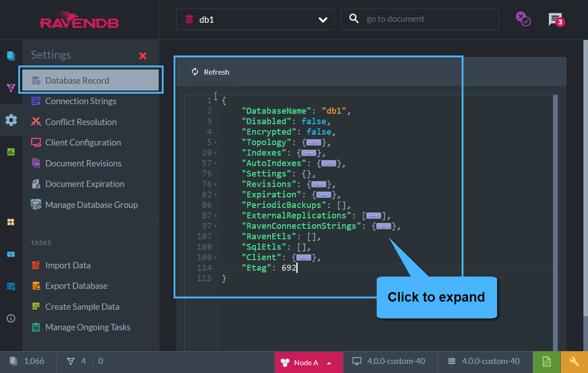
Task: Toggle the fold arrow beside line 97
Action: 215,226
